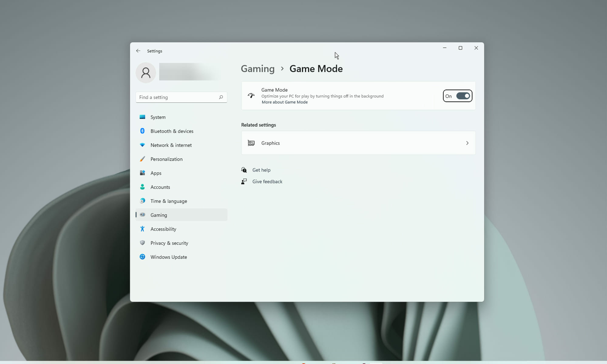Click the System monitor icon in sidebar
The height and width of the screenshot is (364, 607).
[142, 117]
